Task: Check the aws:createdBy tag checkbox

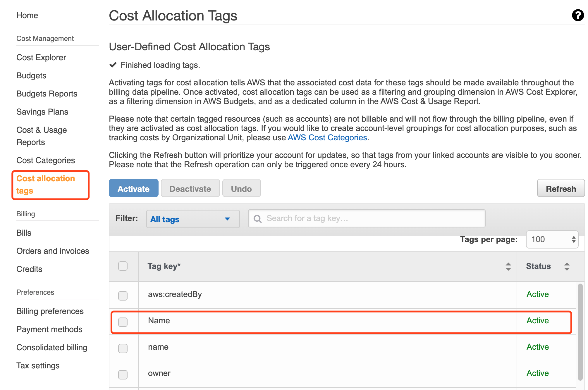Action: (x=123, y=296)
